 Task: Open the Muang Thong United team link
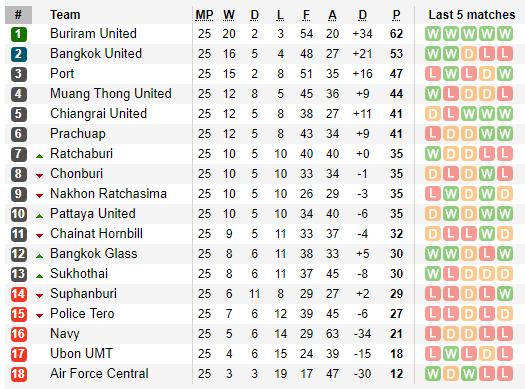(111, 93)
